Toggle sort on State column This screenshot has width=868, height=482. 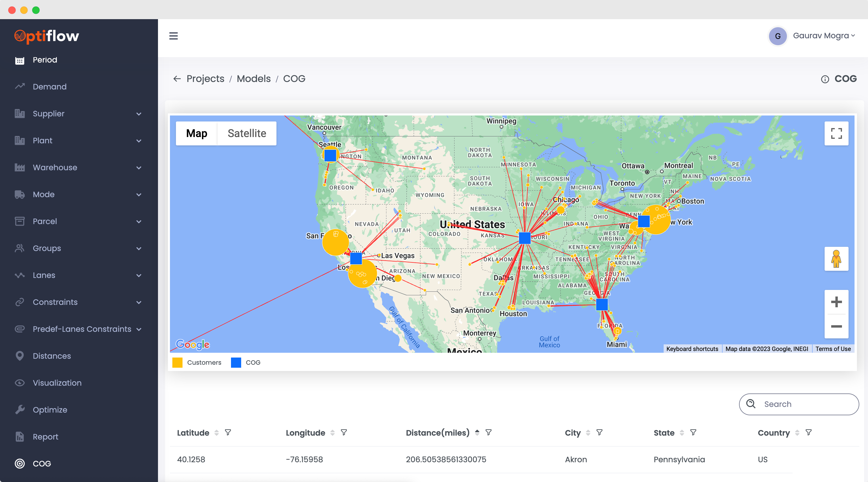[682, 433]
